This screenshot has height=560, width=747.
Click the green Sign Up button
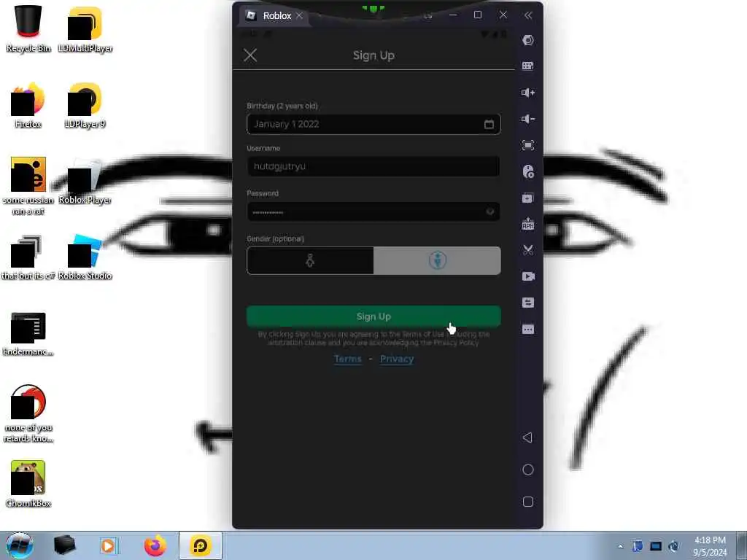373,316
